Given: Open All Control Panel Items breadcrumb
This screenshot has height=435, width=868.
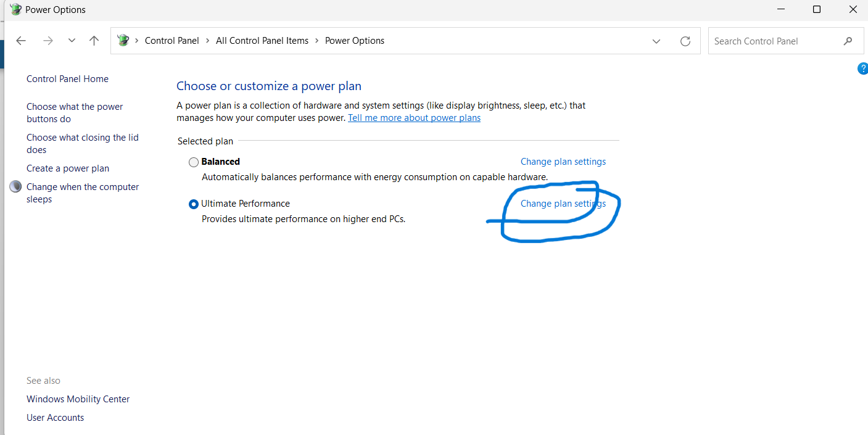Looking at the screenshot, I should (262, 41).
